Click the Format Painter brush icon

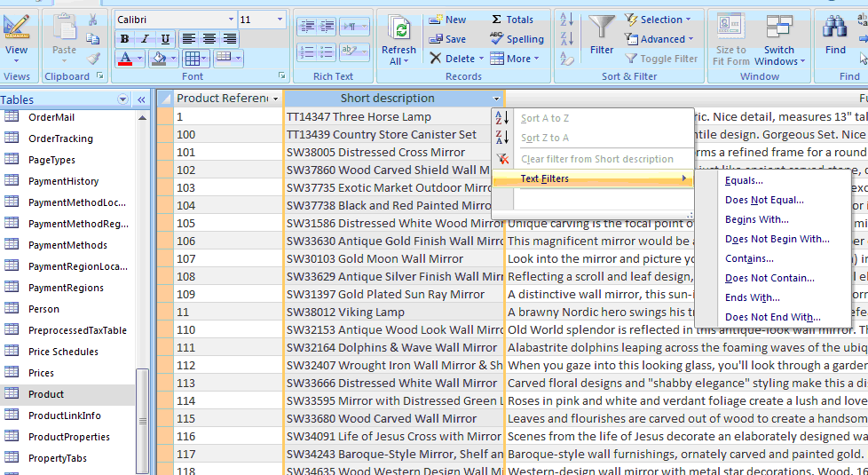[x=93, y=59]
